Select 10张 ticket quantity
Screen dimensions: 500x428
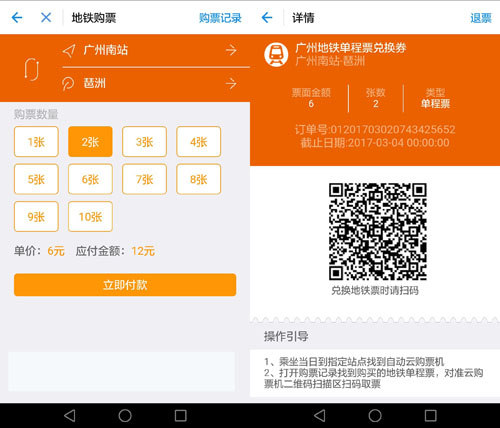pyautogui.click(x=90, y=217)
